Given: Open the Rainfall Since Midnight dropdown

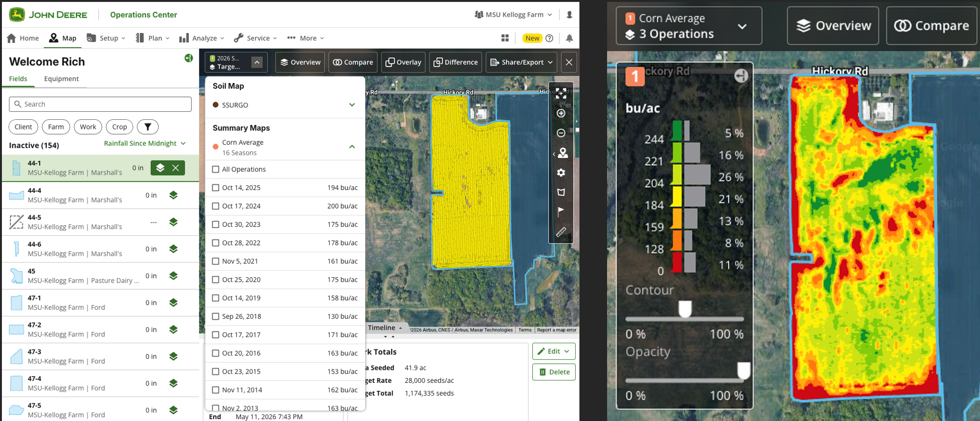Looking at the screenshot, I should [145, 143].
